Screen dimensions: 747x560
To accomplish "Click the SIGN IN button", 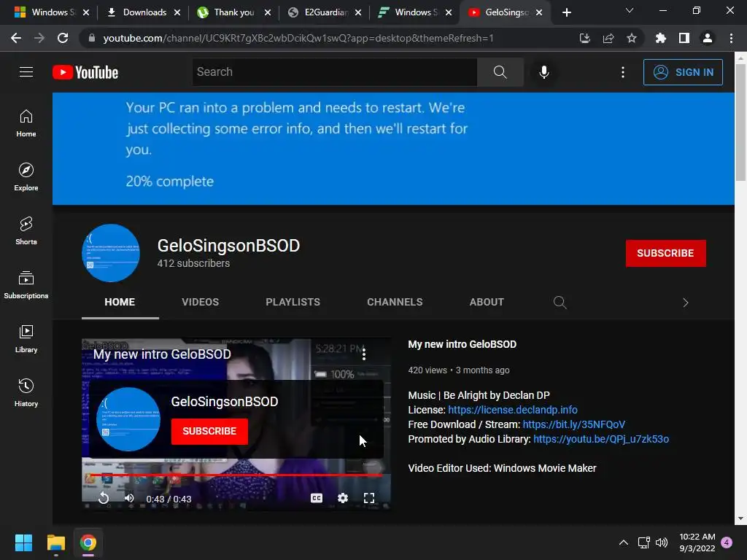I will point(683,72).
